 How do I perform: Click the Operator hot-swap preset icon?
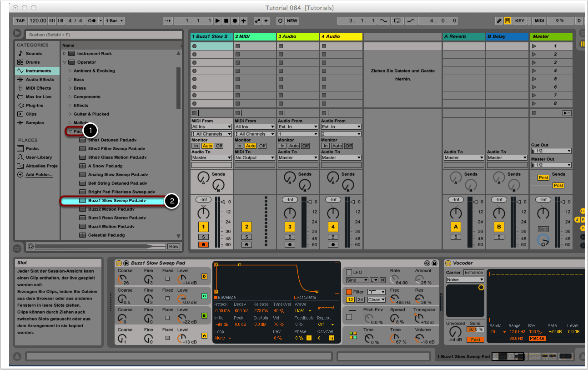pyautogui.click(x=427, y=263)
